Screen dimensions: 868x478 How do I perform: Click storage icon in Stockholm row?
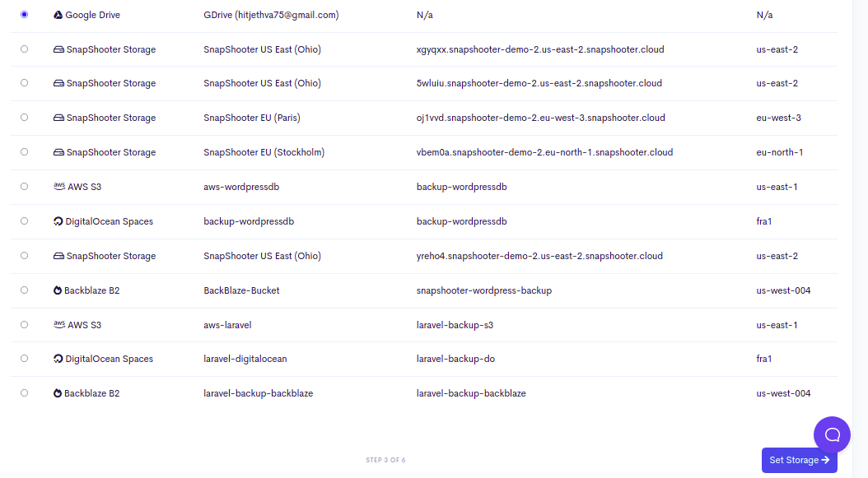pos(58,152)
